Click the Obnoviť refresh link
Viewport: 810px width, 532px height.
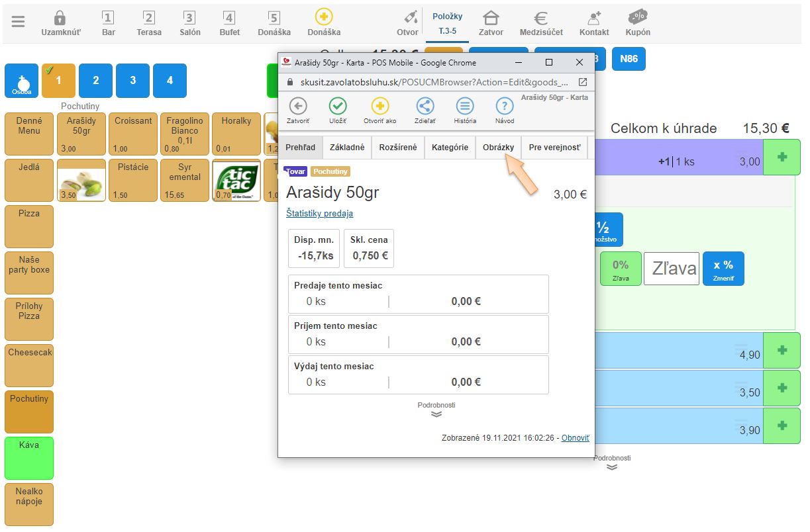click(575, 438)
